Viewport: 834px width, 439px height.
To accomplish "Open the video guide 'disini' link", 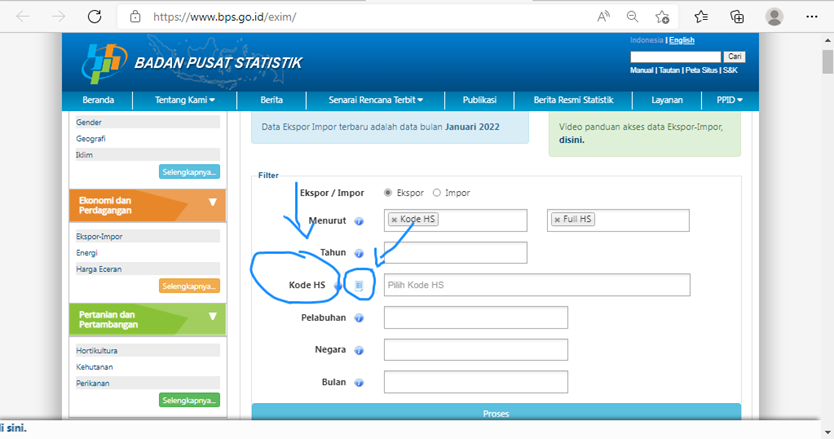I will [x=571, y=140].
